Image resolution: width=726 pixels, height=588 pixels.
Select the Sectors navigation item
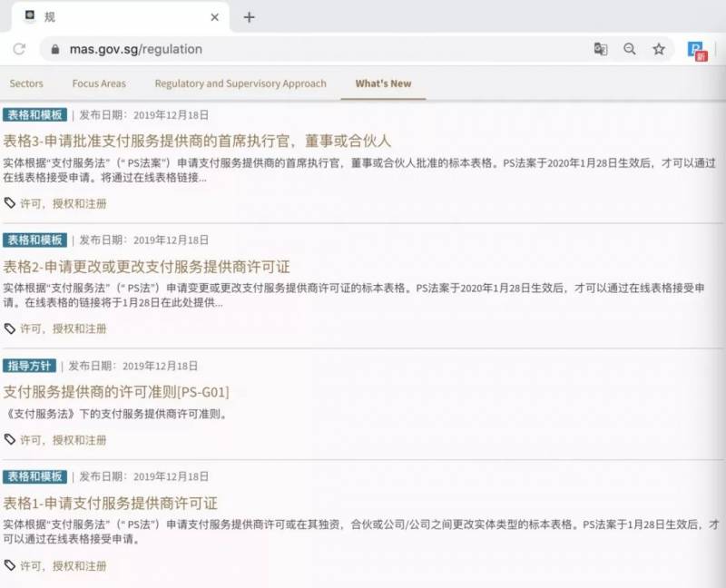coord(25,83)
